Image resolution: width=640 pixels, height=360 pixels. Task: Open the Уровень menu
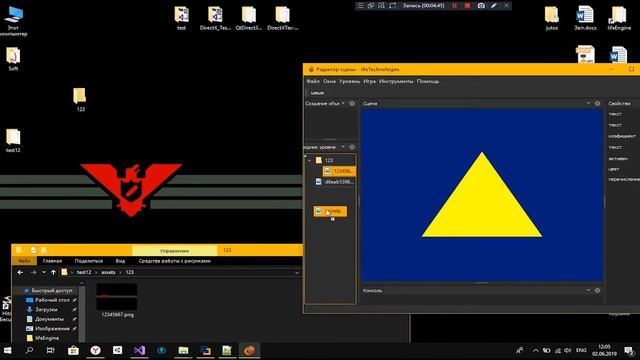(349, 81)
